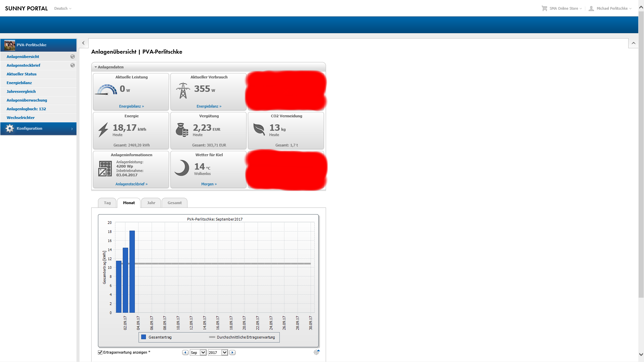Click the chart settings gear icon
This screenshot has height=362, width=644.
point(316,352)
